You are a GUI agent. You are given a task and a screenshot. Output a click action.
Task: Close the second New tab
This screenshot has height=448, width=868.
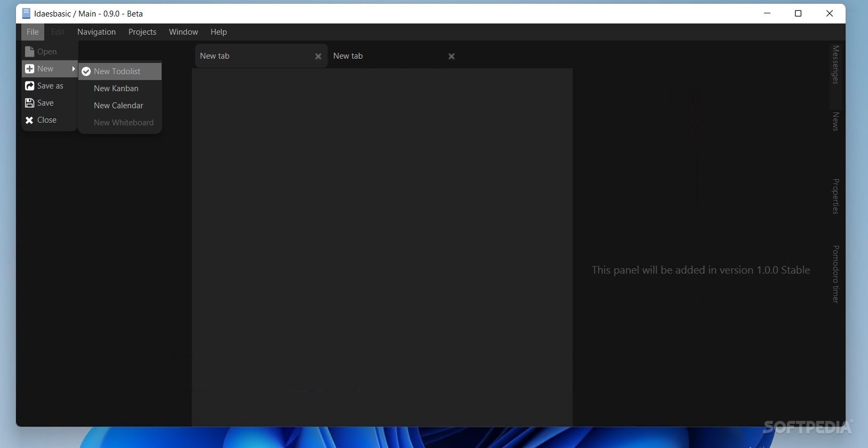452,57
